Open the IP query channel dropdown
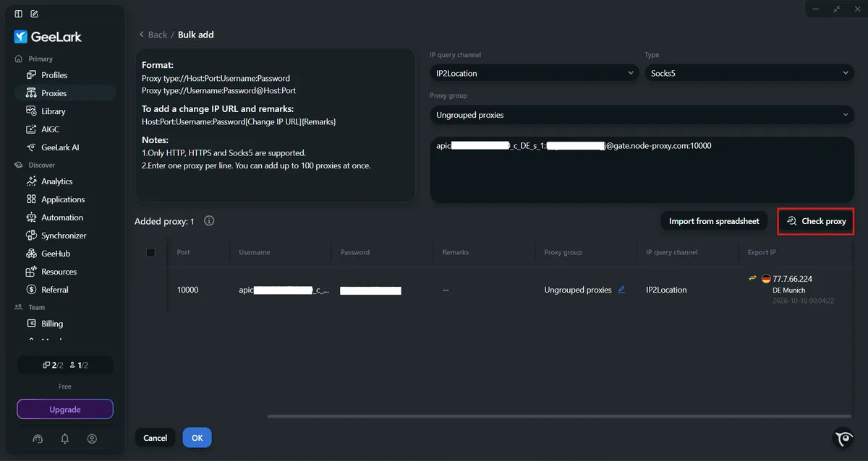The image size is (868, 461). (x=533, y=73)
